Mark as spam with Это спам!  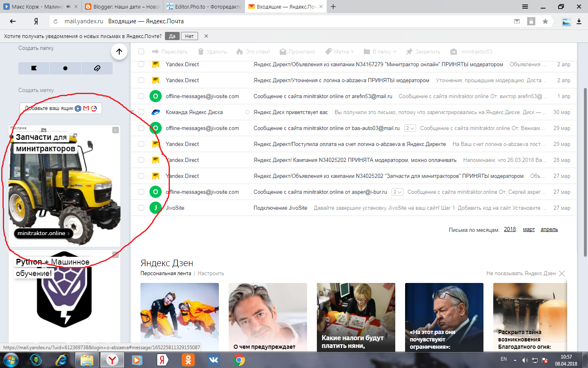click(x=253, y=52)
